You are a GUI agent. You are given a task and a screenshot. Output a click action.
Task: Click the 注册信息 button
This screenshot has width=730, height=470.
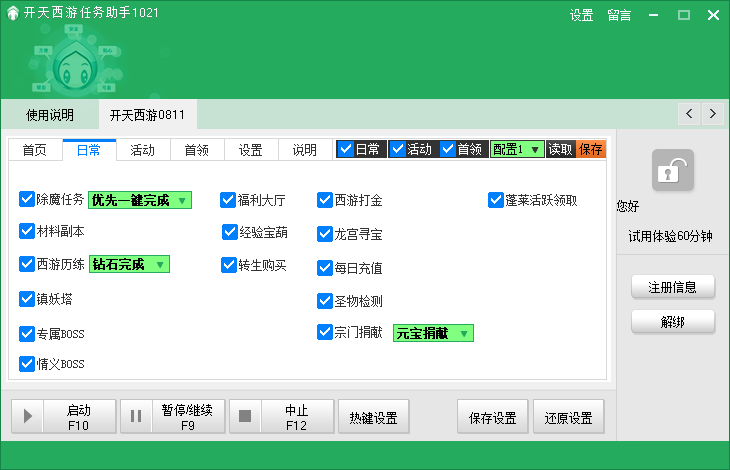[673, 287]
